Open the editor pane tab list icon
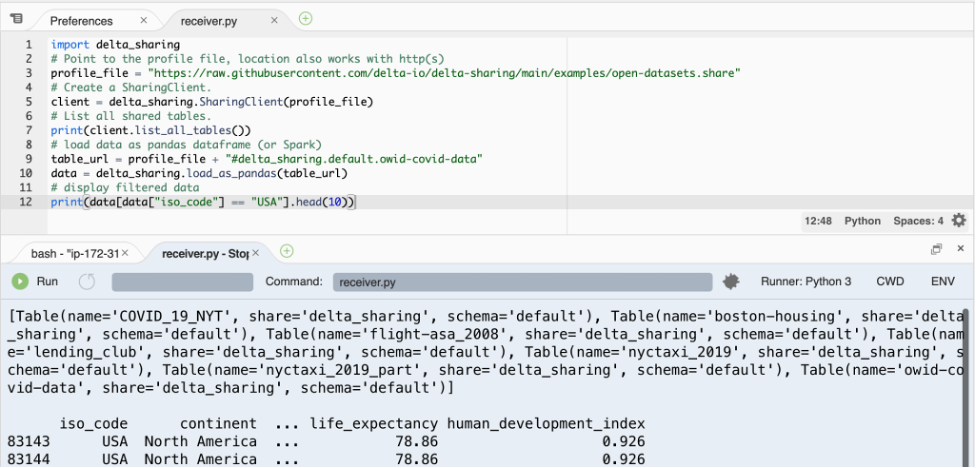The image size is (977, 468). coord(17,19)
